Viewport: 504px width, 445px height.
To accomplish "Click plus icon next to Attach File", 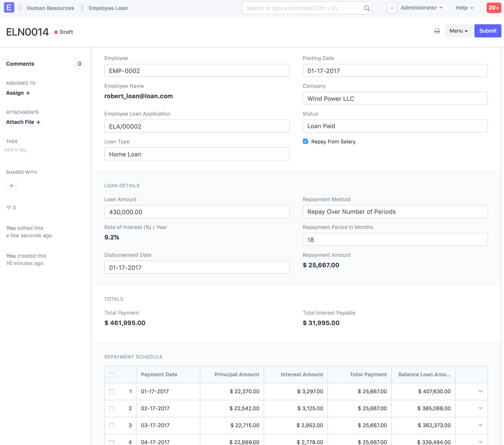I will [38, 122].
